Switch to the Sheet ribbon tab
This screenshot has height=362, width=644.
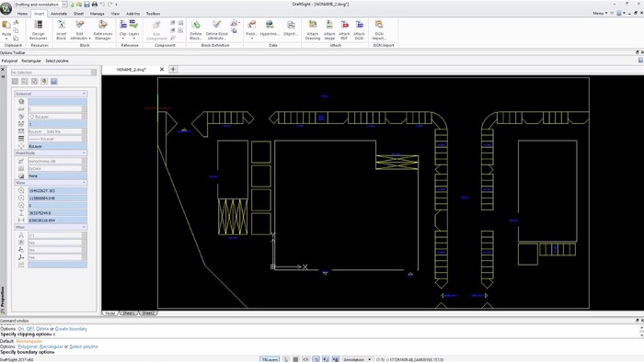click(x=78, y=14)
